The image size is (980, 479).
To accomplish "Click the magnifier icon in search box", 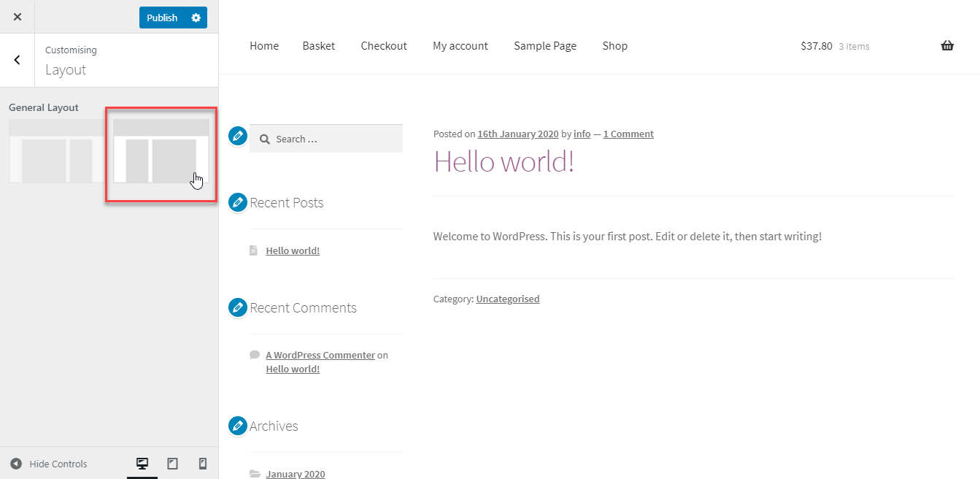I will point(265,139).
